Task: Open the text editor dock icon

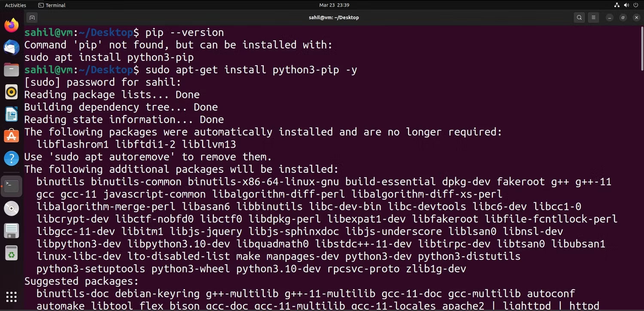Action: click(x=12, y=231)
